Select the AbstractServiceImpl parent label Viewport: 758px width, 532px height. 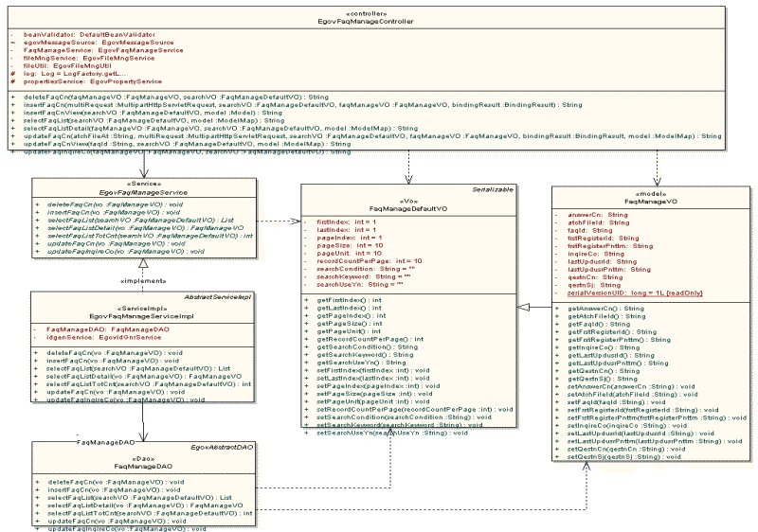click(220, 296)
